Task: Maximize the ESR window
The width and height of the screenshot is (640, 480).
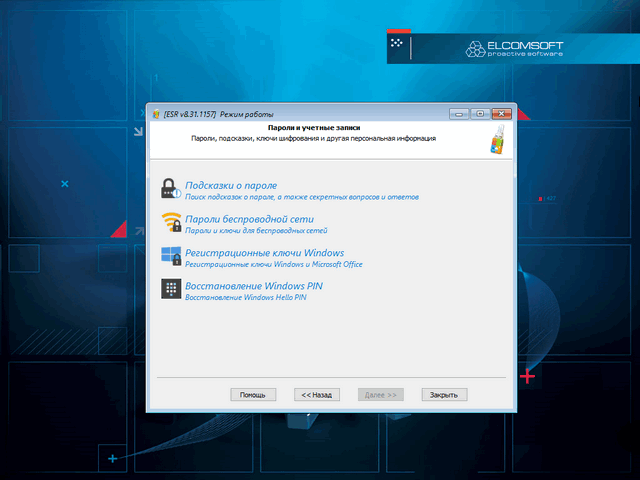Action: 479,114
